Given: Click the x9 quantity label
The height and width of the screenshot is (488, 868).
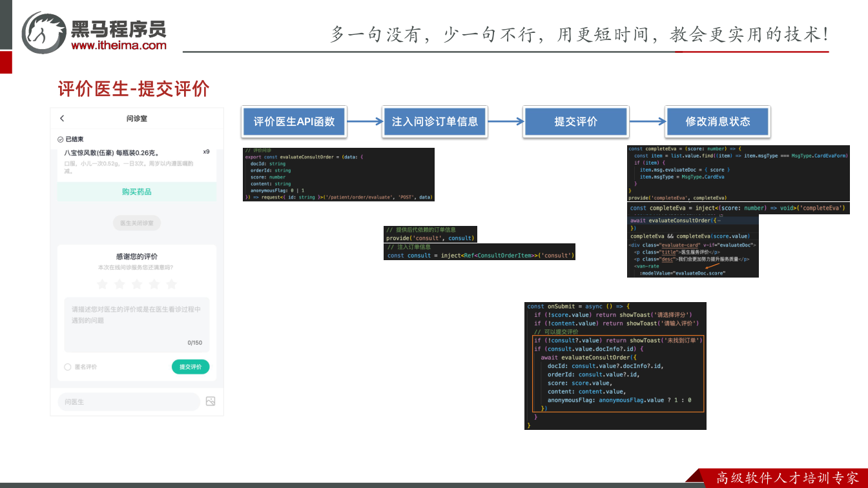Looking at the screenshot, I should [206, 152].
